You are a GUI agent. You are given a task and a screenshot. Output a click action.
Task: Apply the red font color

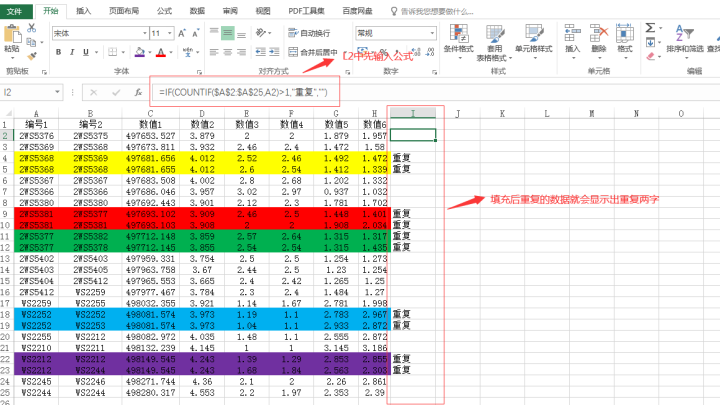point(161,52)
